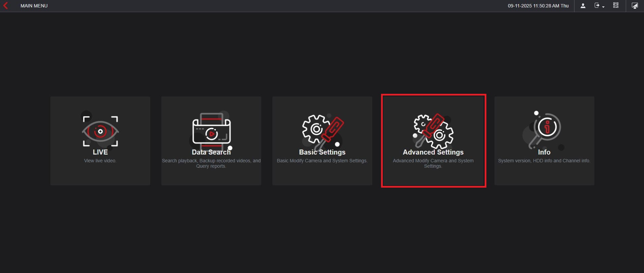Click the monitor display icon

coord(635,6)
